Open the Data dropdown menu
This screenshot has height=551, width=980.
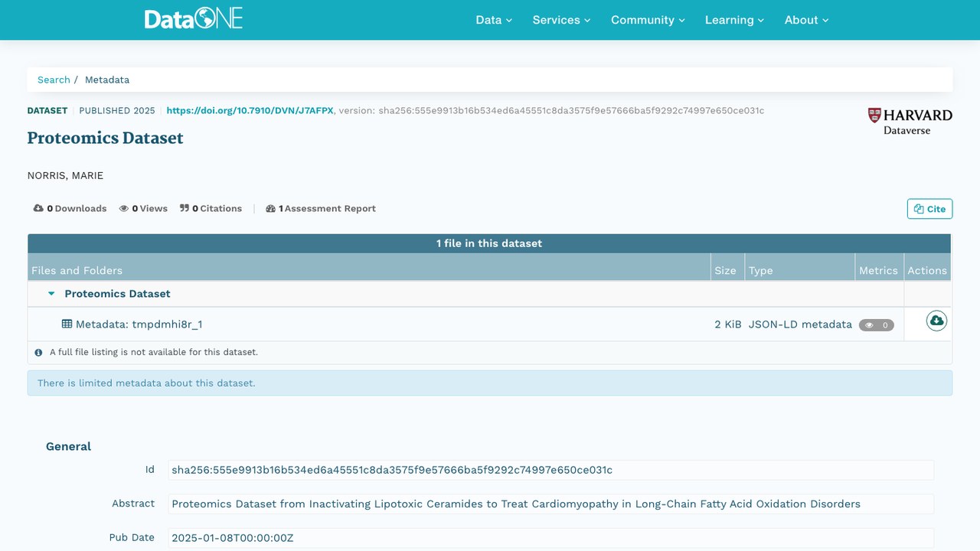coord(494,20)
